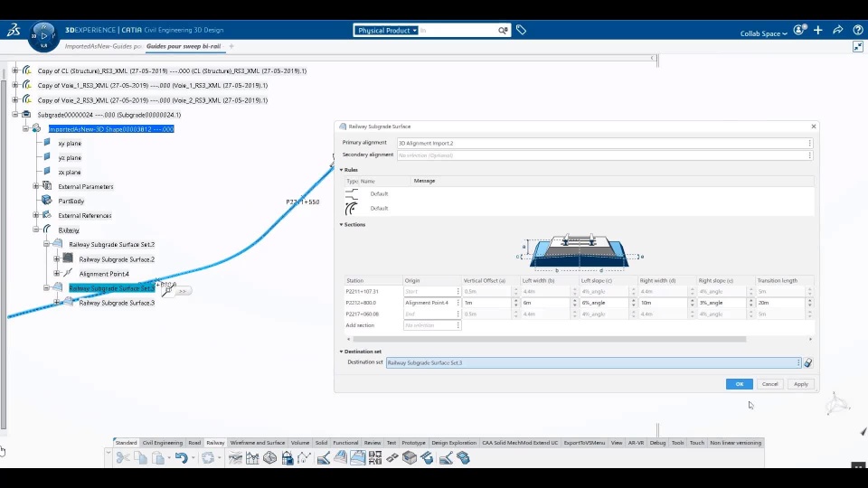Click the Share arrow icon

click(837, 30)
